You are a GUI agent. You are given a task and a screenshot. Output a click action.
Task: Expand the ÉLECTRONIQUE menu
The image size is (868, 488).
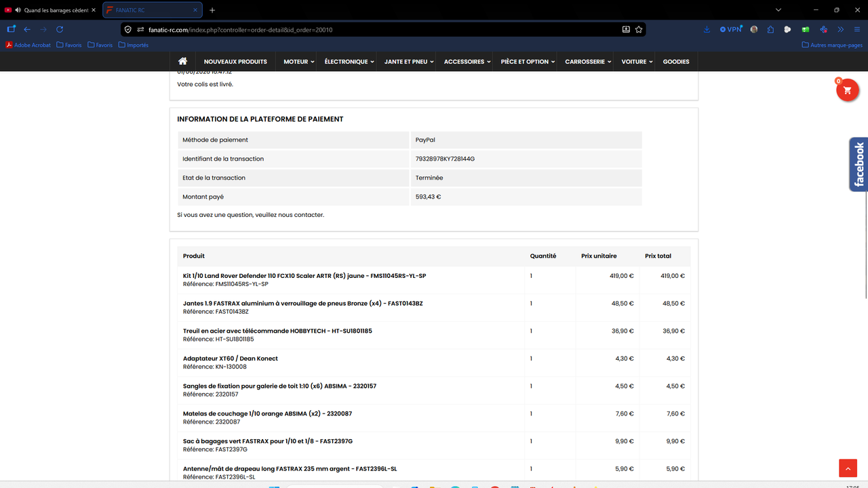pos(349,62)
